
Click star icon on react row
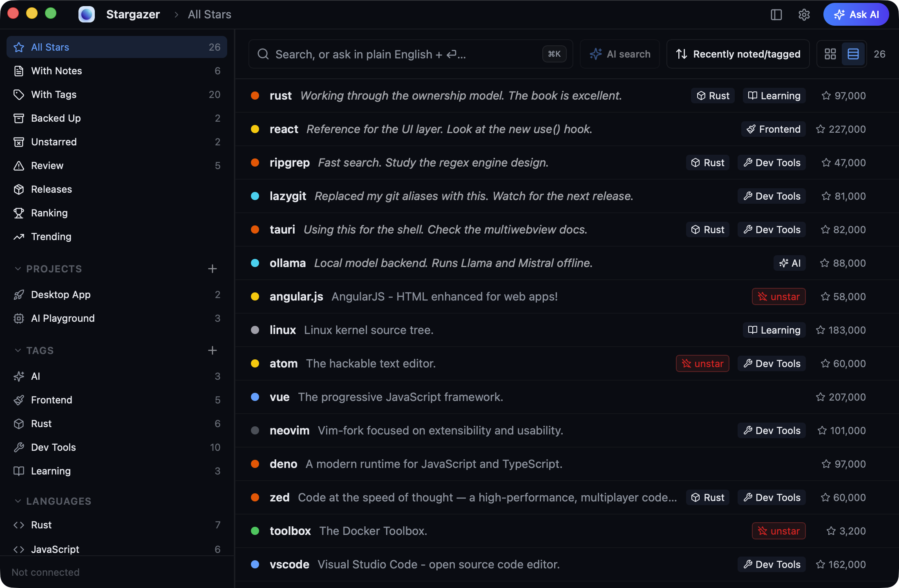[820, 129]
